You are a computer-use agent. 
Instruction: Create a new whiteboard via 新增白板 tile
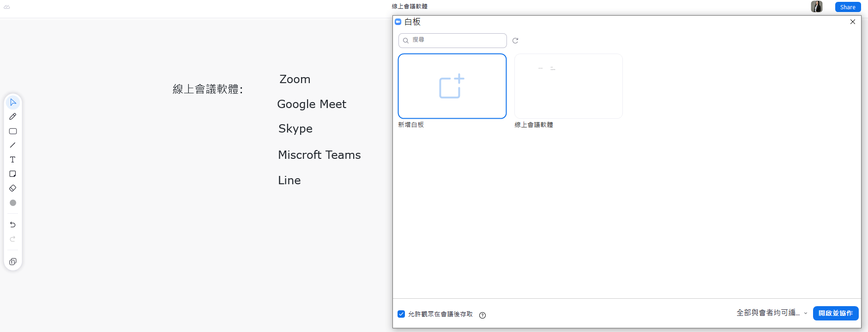(x=452, y=86)
